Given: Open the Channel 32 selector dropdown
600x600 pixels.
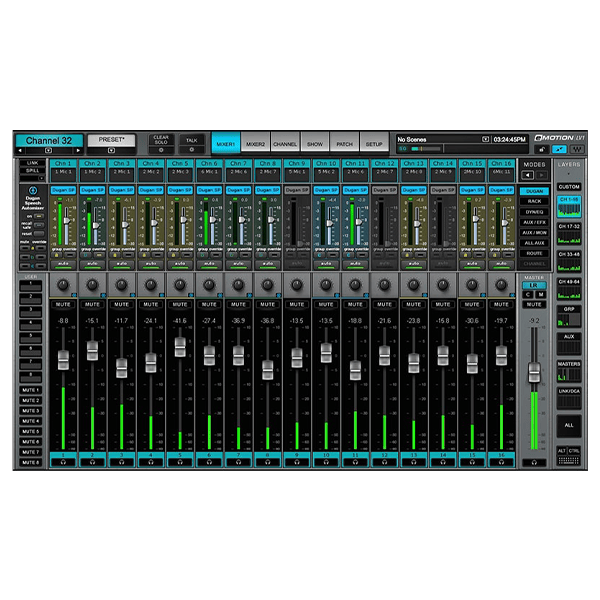Looking at the screenshot, I should pyautogui.click(x=49, y=151).
